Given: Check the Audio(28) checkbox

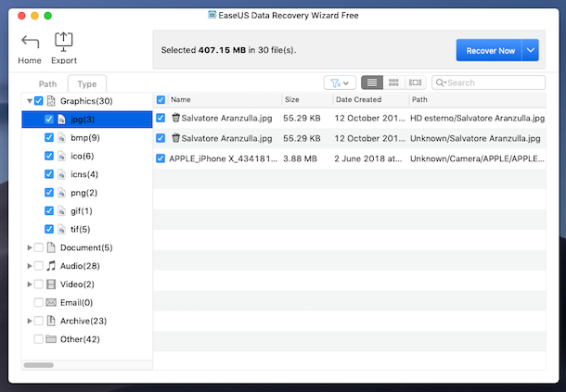Looking at the screenshot, I should pyautogui.click(x=39, y=266).
